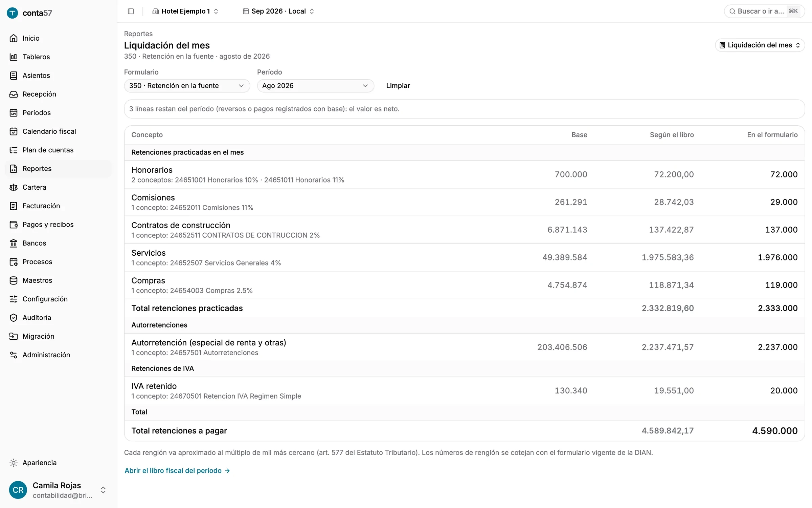Open Abrir el libro fiscal del período link
Viewport: 812px width, 508px height.
pyautogui.click(x=177, y=470)
